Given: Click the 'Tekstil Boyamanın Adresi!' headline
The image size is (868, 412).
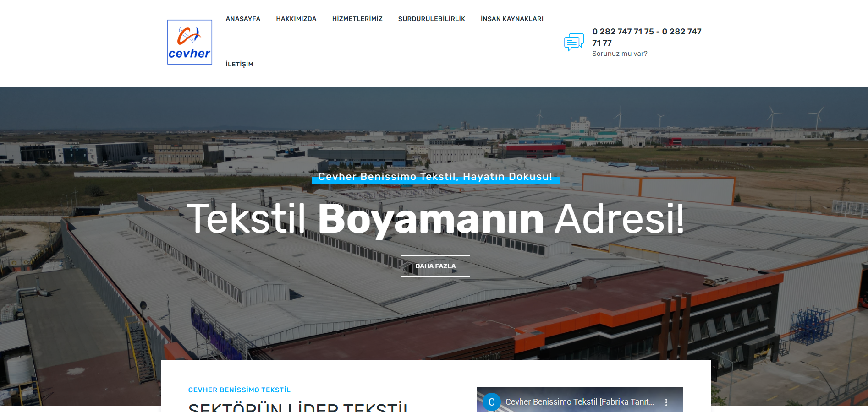Looking at the screenshot, I should pos(435,219).
